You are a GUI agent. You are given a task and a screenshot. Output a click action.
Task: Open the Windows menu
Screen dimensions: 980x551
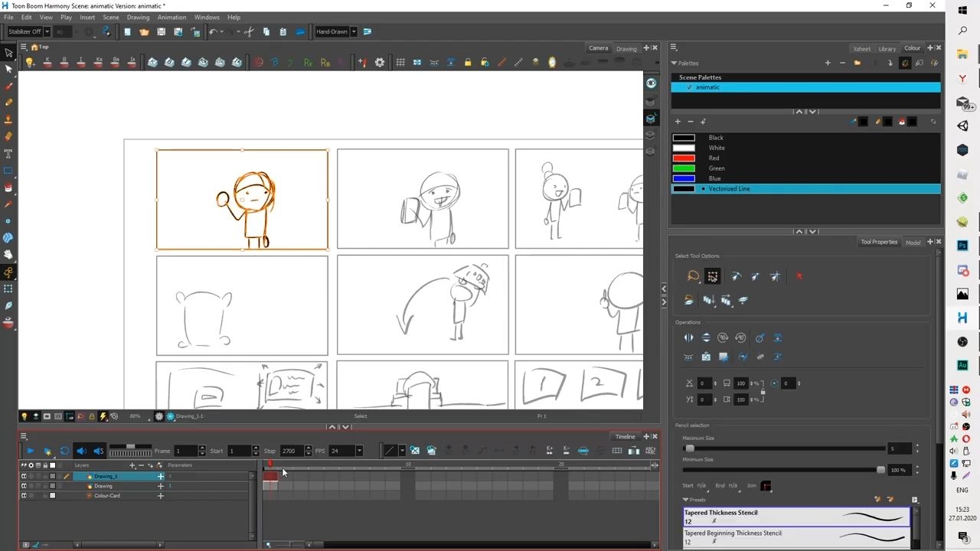click(x=207, y=17)
